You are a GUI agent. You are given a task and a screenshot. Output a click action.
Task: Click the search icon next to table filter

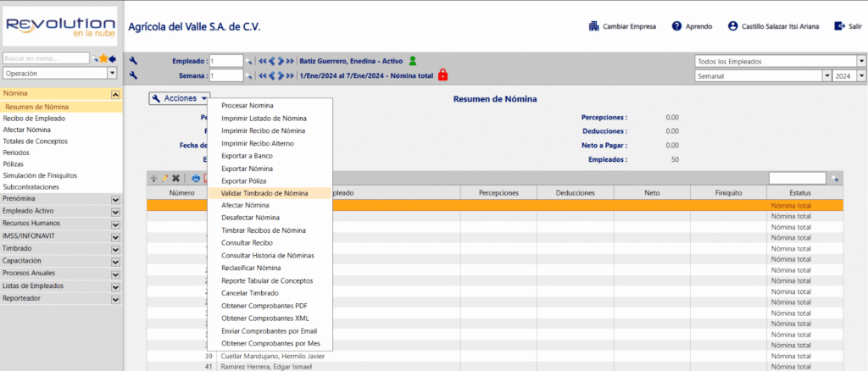pyautogui.click(x=834, y=178)
